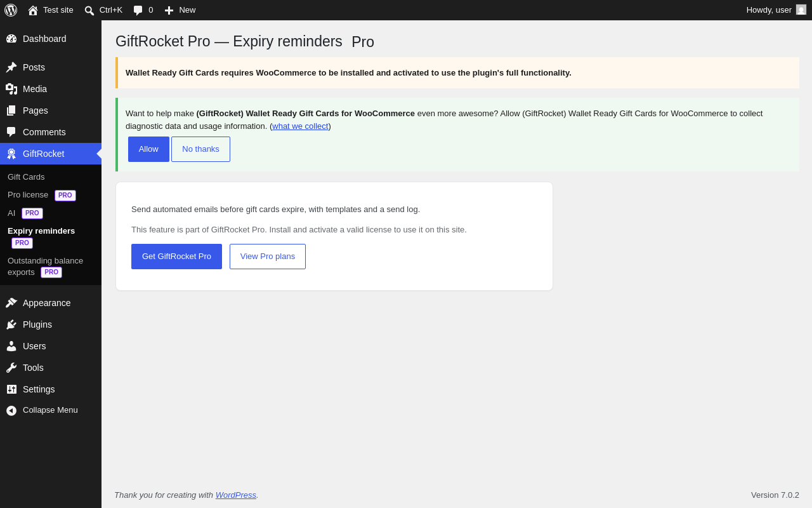Image resolution: width=812 pixels, height=508 pixels.
Task: Open Dashboard gauge icon
Action: [x=11, y=39]
